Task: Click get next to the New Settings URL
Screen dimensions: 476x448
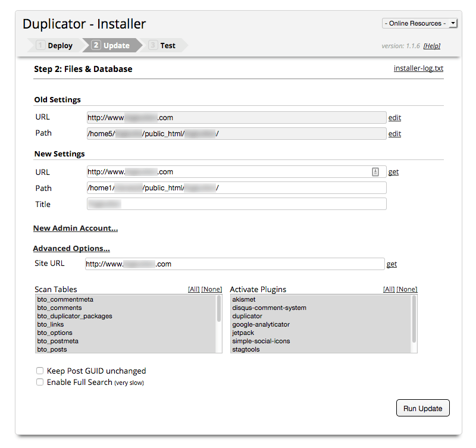Action: [393, 172]
